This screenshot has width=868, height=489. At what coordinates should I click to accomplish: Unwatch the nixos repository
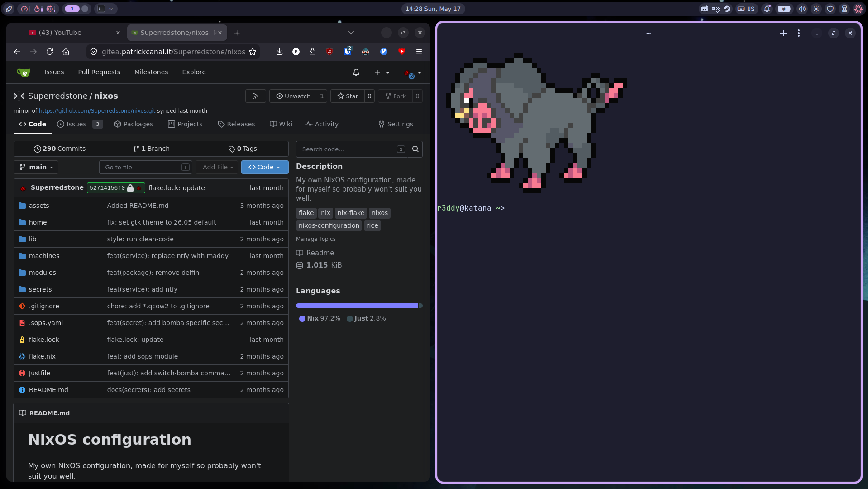pyautogui.click(x=293, y=96)
